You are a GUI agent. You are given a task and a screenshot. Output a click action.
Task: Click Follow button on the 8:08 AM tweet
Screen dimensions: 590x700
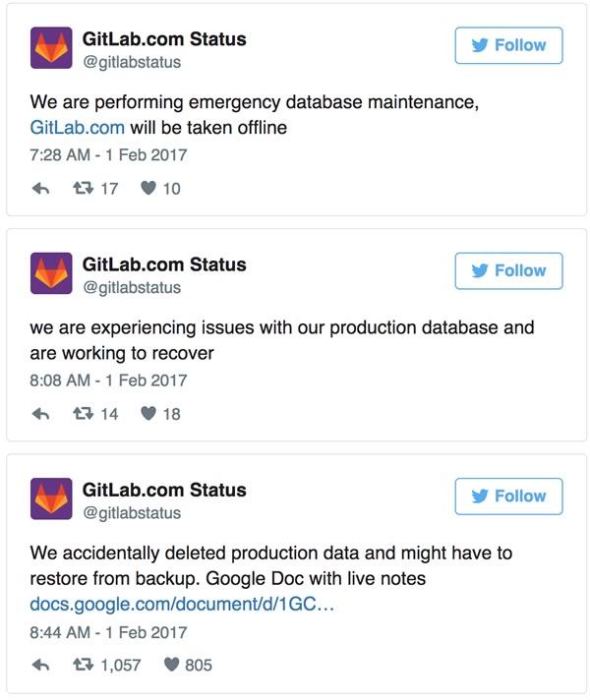508,270
